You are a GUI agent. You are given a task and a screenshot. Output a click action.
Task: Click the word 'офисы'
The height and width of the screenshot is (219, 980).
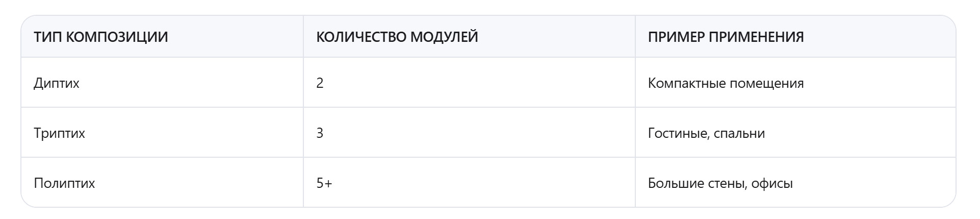[x=772, y=183]
